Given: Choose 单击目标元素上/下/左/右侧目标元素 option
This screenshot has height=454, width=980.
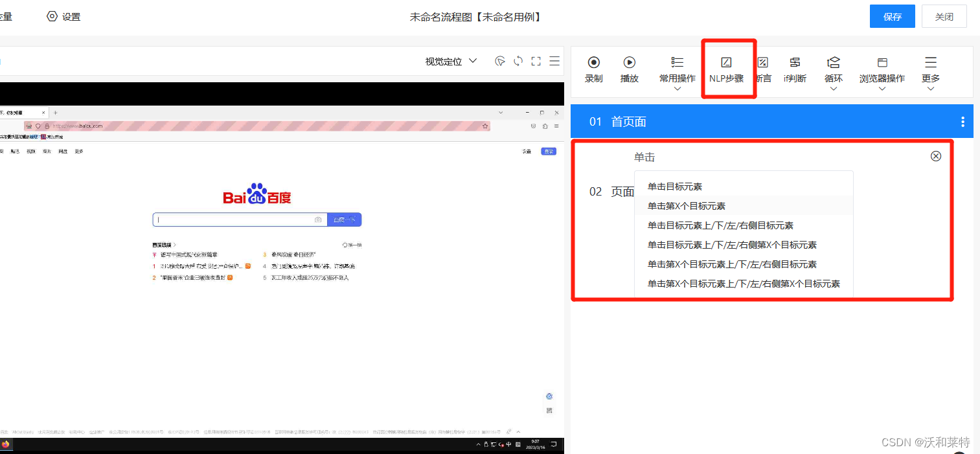Looking at the screenshot, I should click(x=744, y=225).
